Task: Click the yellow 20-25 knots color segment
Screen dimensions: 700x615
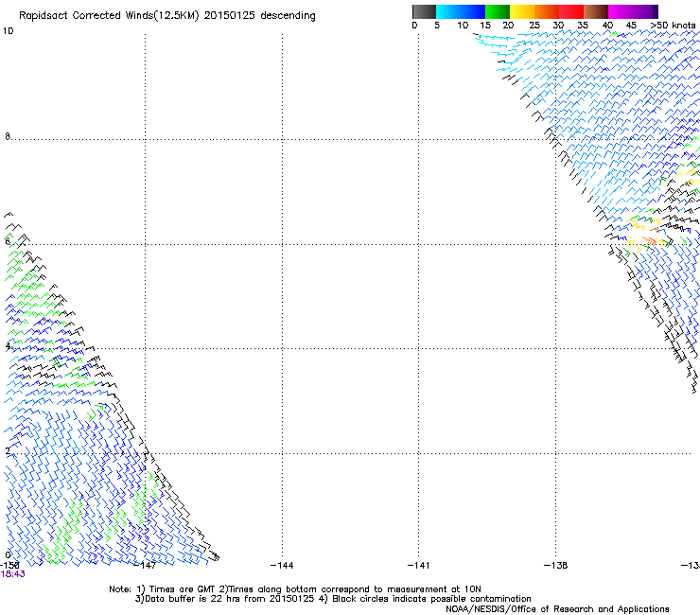Action: click(x=522, y=11)
